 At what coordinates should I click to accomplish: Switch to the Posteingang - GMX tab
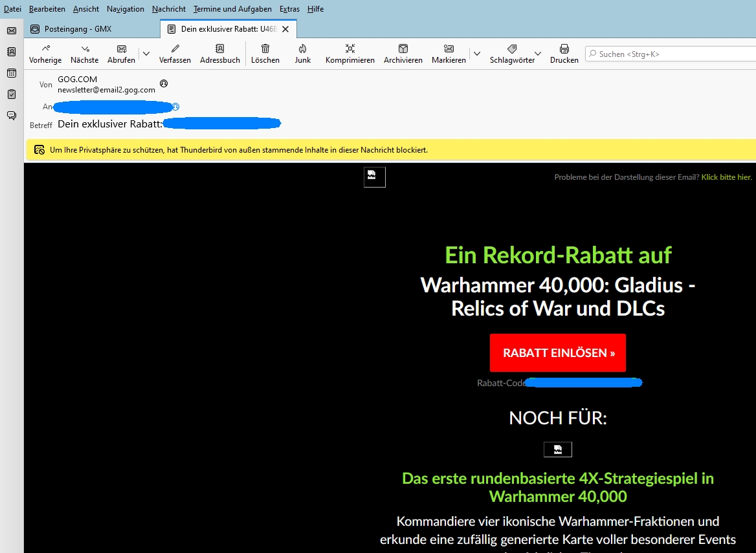(93, 29)
